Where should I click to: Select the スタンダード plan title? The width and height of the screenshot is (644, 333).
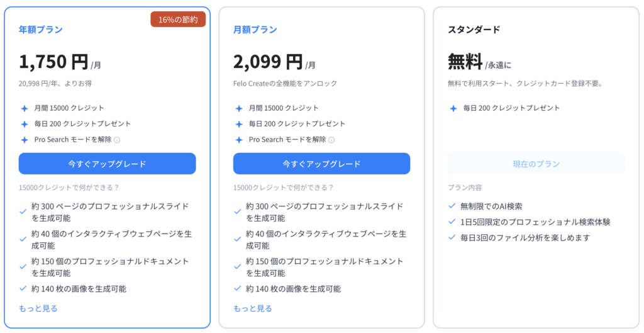474,30
